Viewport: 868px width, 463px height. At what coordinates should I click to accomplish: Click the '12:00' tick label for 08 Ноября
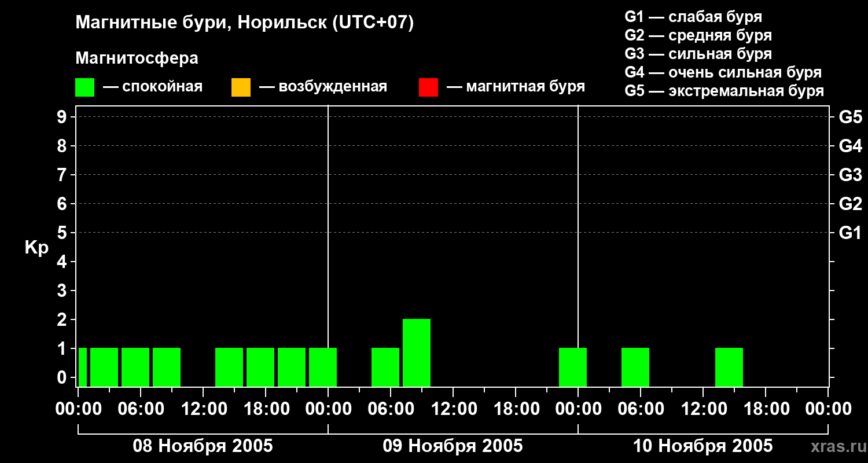204,409
